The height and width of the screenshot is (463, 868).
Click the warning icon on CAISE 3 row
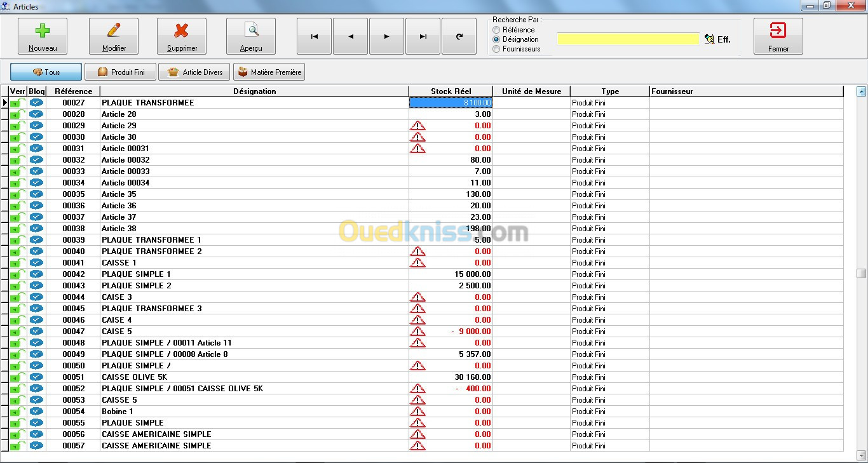(417, 297)
